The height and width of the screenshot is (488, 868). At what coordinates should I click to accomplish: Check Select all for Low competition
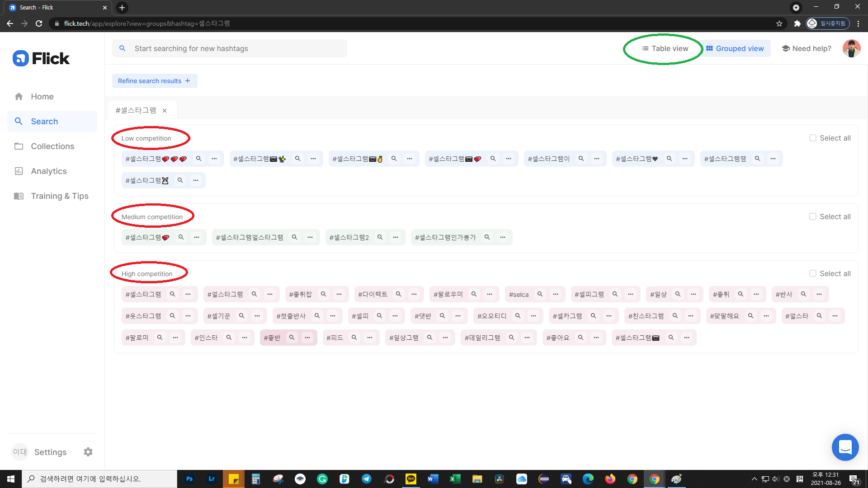click(813, 138)
